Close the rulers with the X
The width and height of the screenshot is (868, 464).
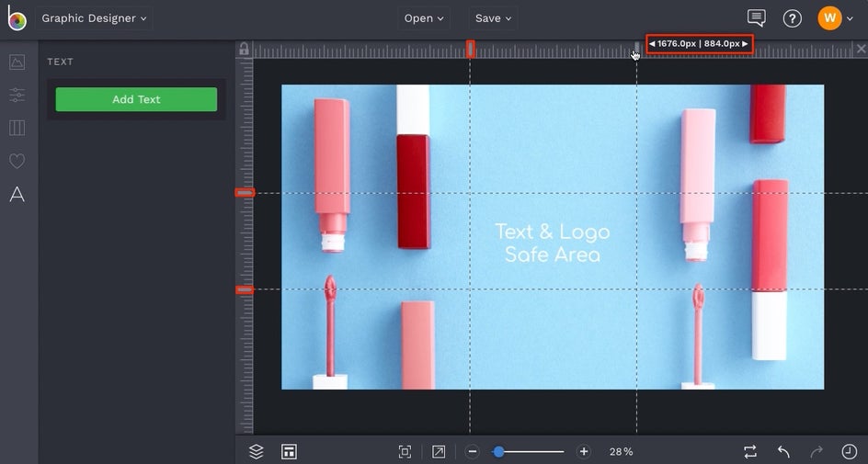tap(861, 50)
